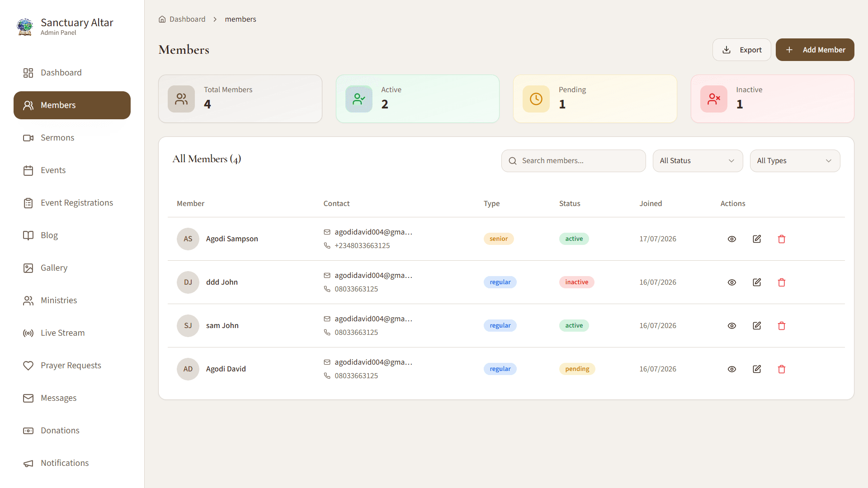Open Prayer Requests in the sidebar
The width and height of the screenshot is (868, 488).
point(72,366)
